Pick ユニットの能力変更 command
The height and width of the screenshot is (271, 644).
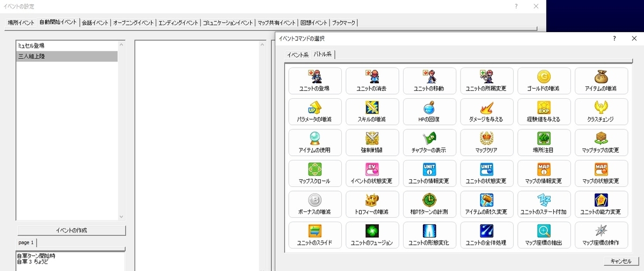[x=601, y=206]
